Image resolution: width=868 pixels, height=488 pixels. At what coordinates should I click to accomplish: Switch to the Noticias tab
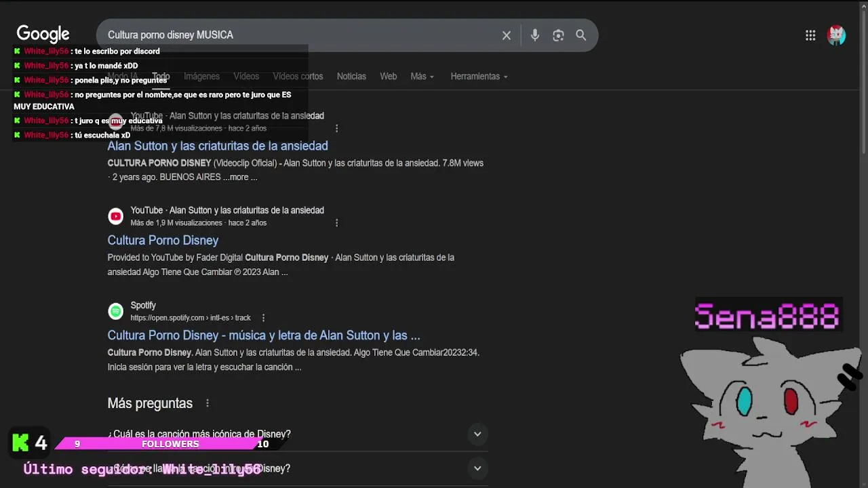pyautogui.click(x=351, y=77)
